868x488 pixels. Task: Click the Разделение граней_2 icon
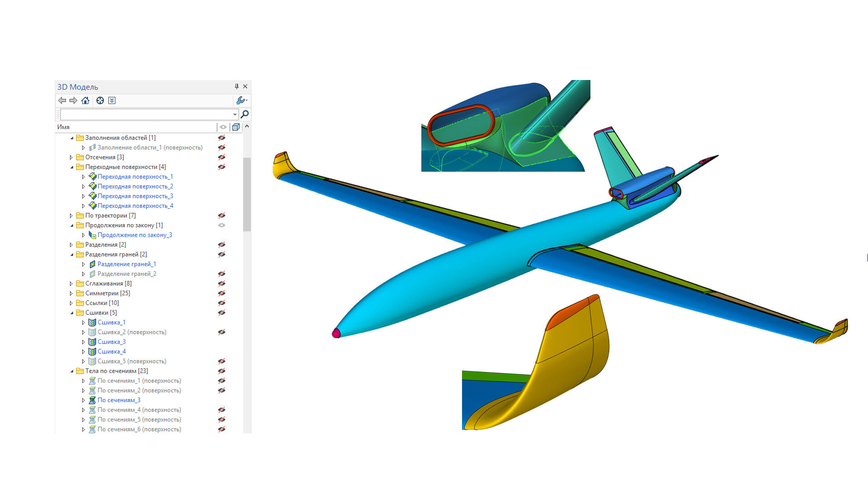pos(92,274)
